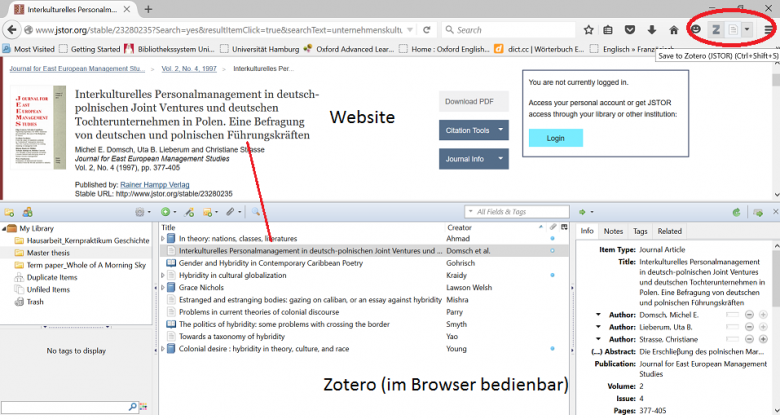Add author after Strasse, Christiane with plus

(763, 339)
